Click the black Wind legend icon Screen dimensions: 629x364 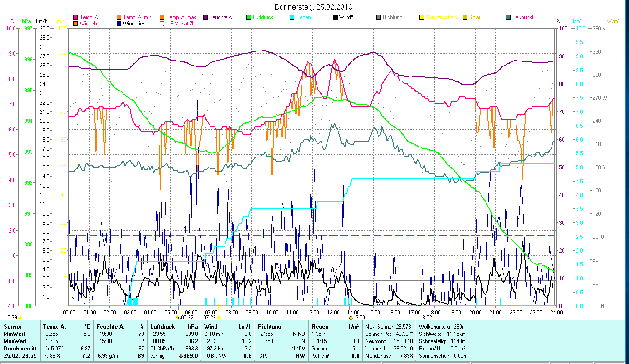335,18
